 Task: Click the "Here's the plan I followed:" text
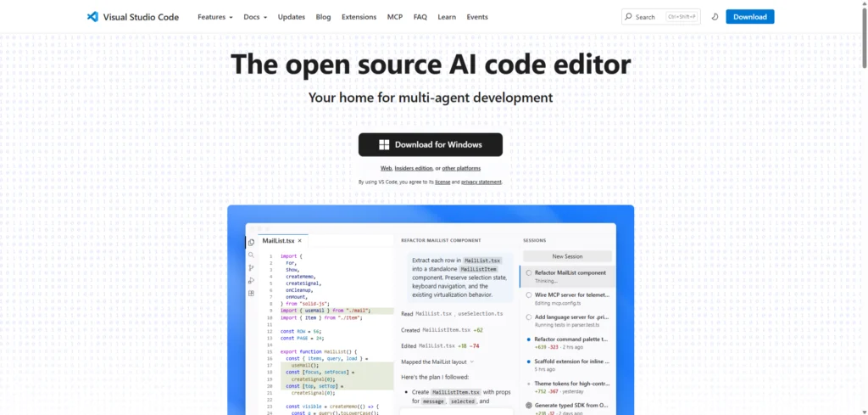coord(435,377)
